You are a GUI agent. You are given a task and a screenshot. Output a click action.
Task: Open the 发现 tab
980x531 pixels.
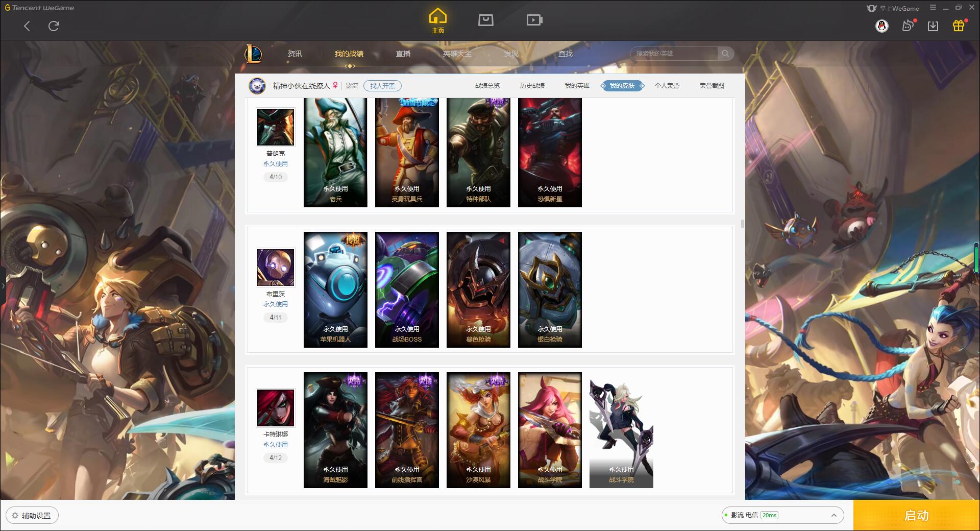tap(511, 54)
